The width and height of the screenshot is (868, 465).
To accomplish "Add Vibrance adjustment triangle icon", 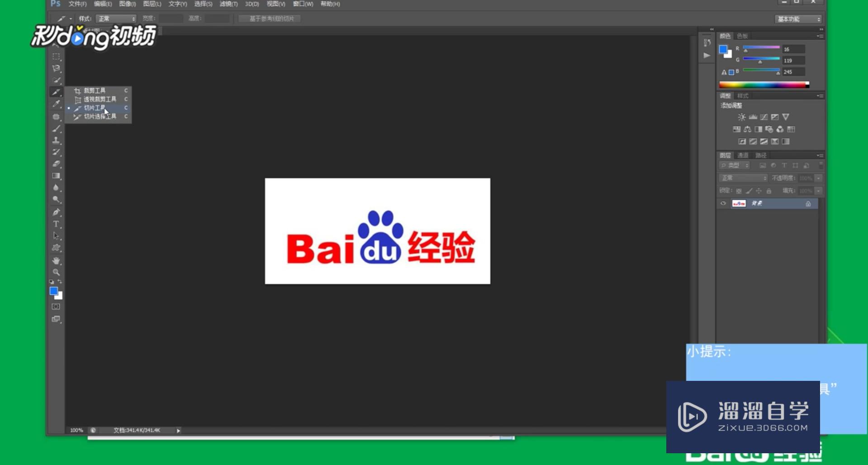I will [x=786, y=117].
